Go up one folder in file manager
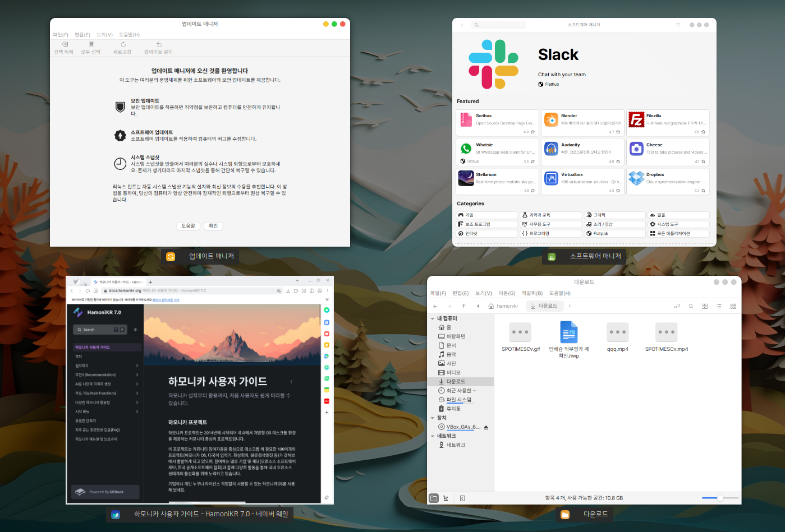The image size is (785, 532). point(463,306)
